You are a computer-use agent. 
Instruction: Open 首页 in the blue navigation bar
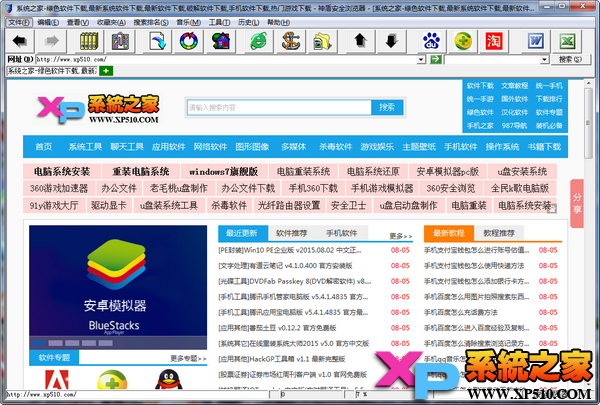click(x=44, y=147)
